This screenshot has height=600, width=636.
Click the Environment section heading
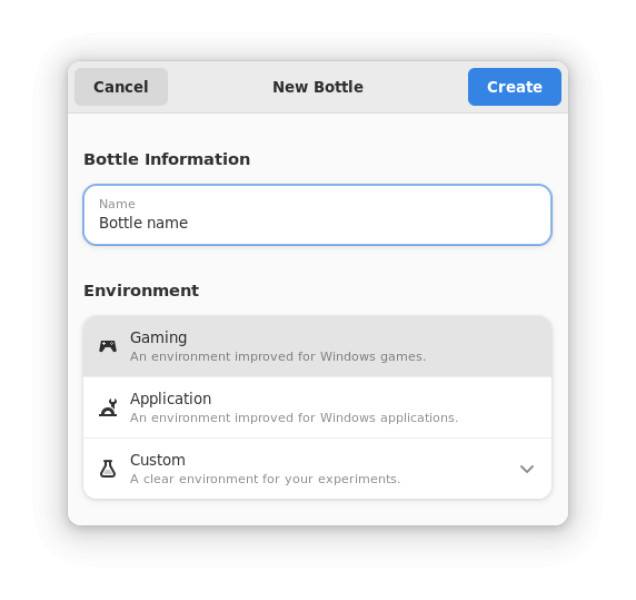[141, 291]
